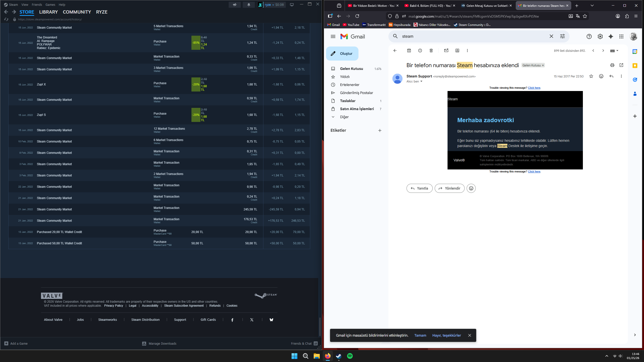
Task: Show hidden system tray icons
Action: (x=607, y=356)
